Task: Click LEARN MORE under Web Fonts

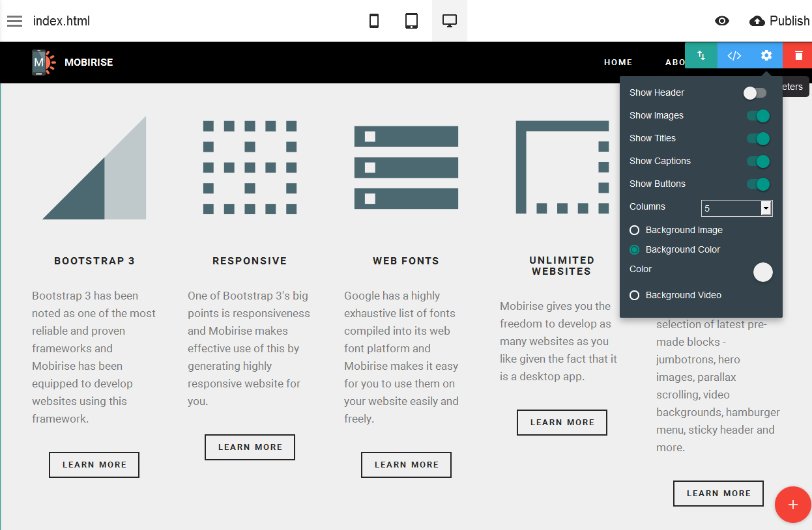Action: click(406, 465)
